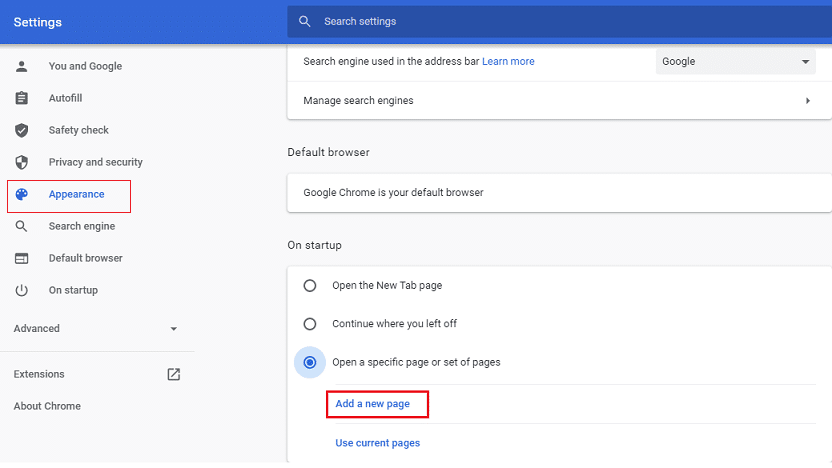Click the Privacy and security shield icon
The height and width of the screenshot is (468, 832).
[21, 162]
